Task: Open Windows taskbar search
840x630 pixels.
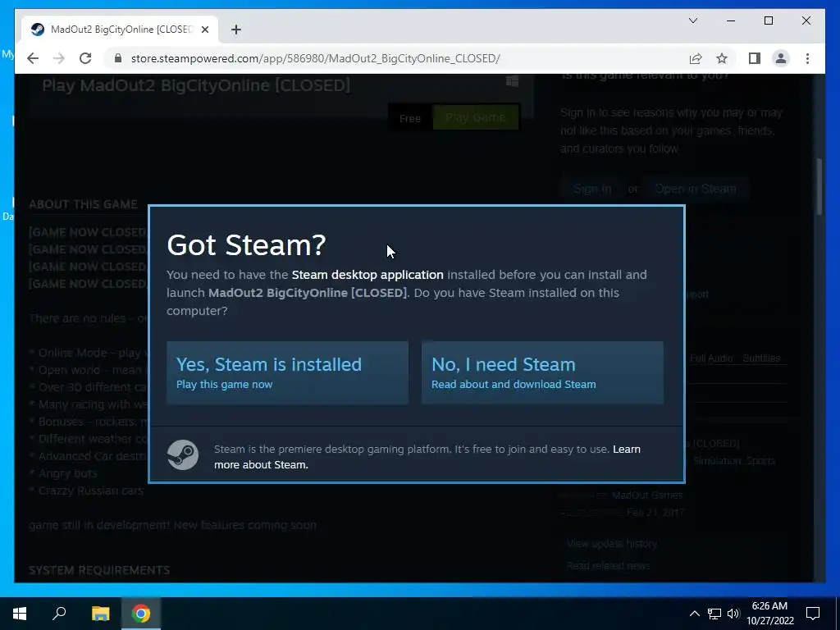Action: coord(59,614)
